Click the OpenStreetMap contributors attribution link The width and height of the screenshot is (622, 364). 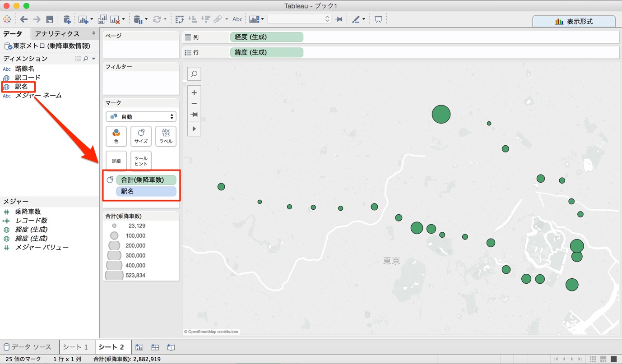(211, 332)
